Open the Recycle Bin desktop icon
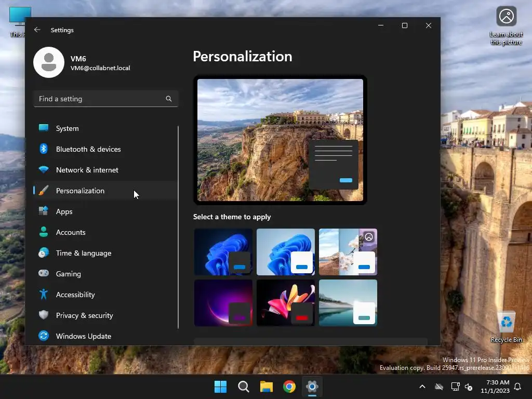The image size is (532, 399). click(506, 327)
